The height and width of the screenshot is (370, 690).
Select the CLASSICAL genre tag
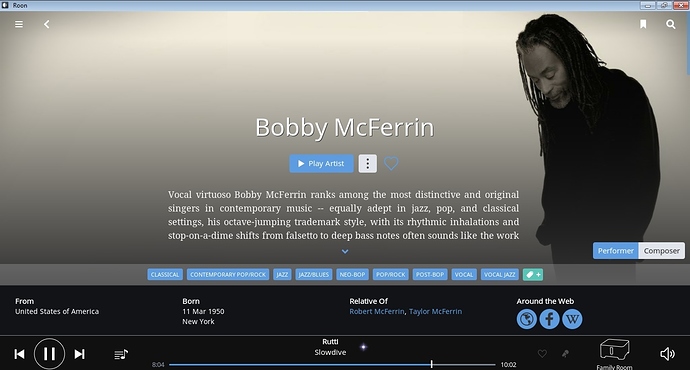165,275
